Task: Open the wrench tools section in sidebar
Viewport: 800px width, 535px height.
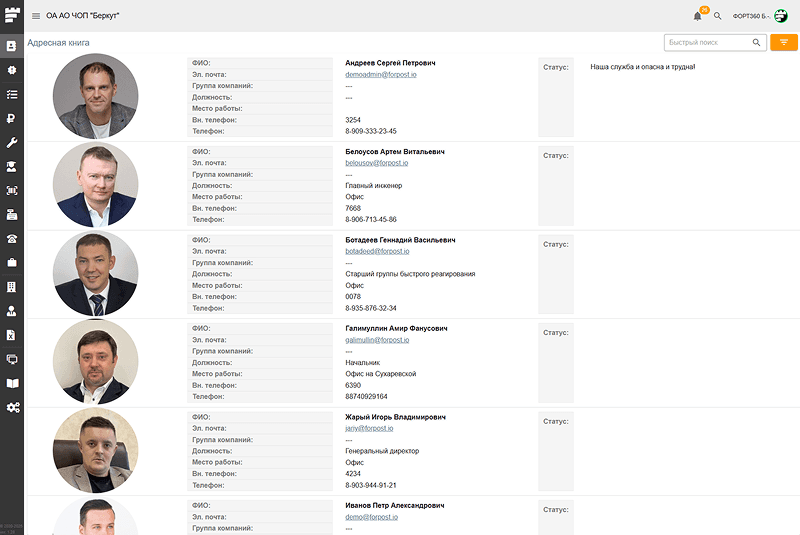Action: [12, 142]
